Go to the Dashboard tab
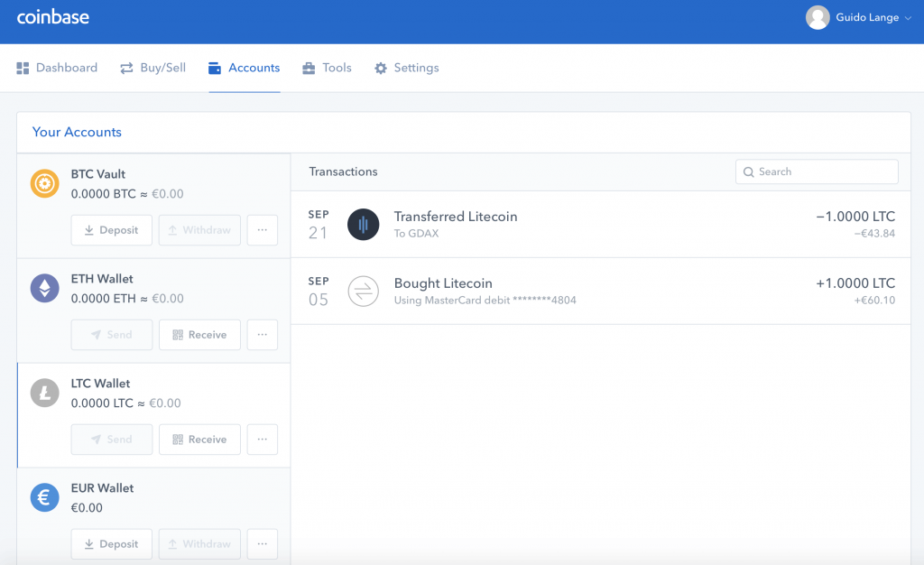The height and width of the screenshot is (565, 924). click(x=57, y=68)
